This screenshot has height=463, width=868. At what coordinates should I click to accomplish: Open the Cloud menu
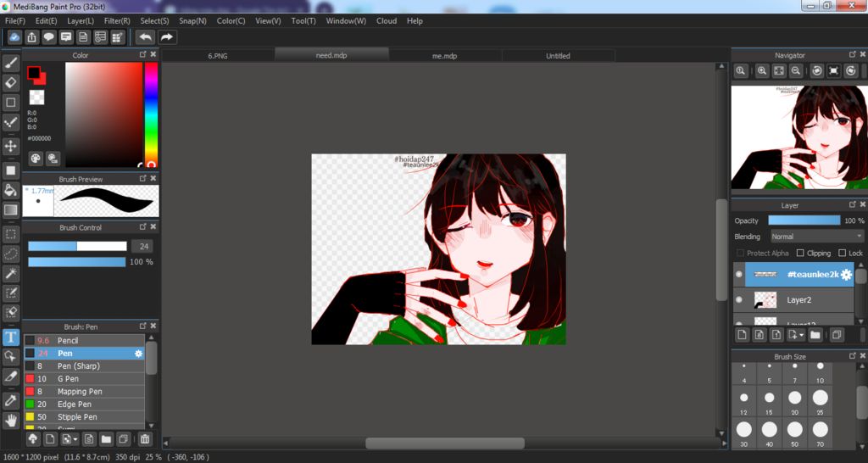coord(387,20)
